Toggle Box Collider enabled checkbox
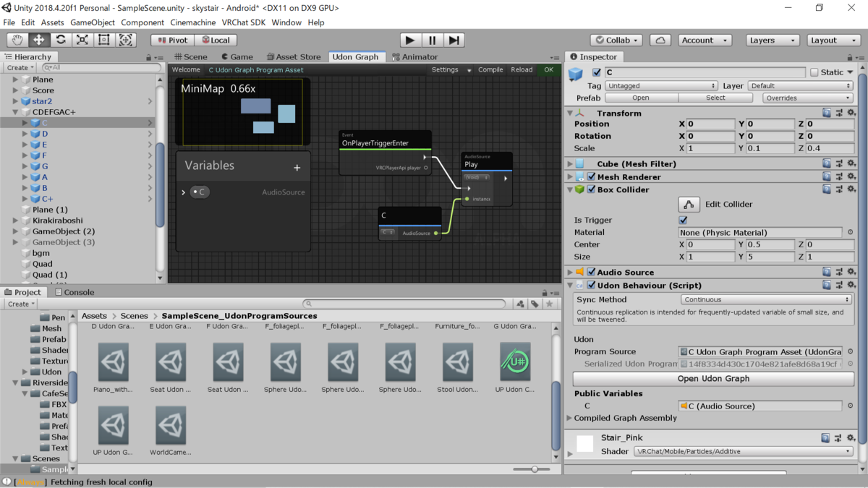This screenshot has width=868, height=488. 592,190
